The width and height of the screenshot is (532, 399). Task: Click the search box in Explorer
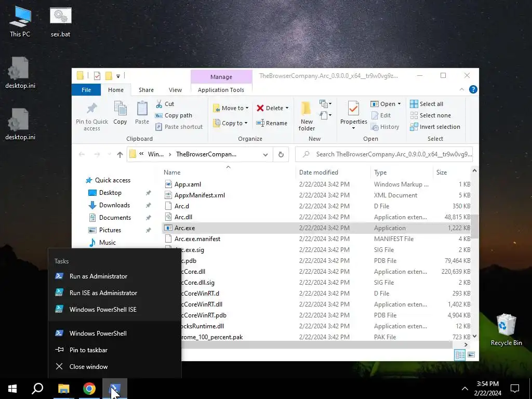(x=384, y=154)
